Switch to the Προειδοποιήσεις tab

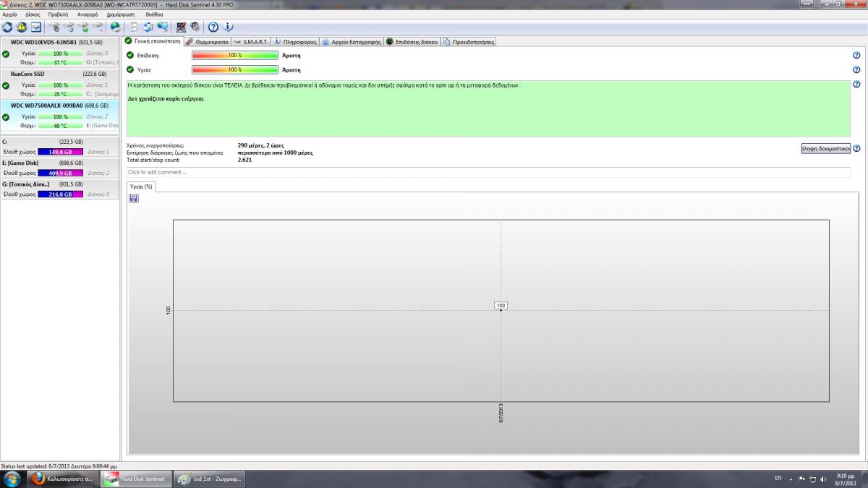469,42
